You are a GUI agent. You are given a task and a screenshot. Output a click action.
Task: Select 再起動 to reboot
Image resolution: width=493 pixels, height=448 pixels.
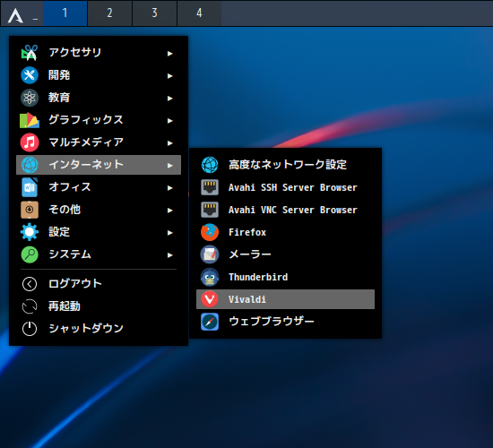[99, 306]
